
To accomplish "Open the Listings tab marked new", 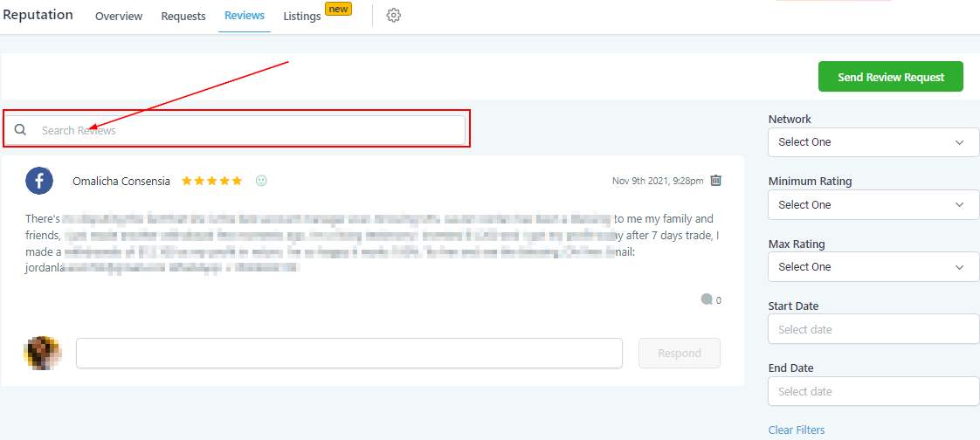I will (x=302, y=17).
